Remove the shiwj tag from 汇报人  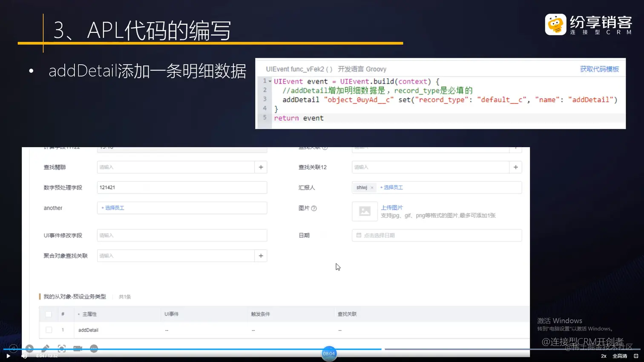tap(372, 188)
